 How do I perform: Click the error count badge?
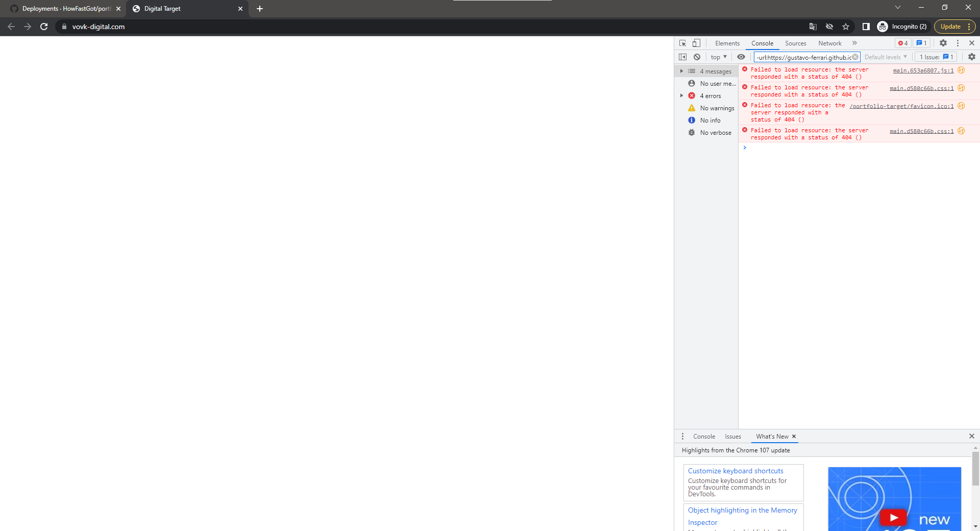902,43
